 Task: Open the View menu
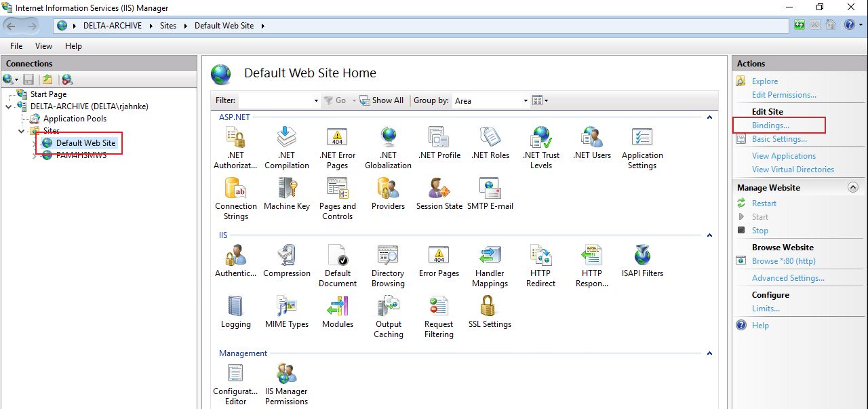click(x=43, y=46)
